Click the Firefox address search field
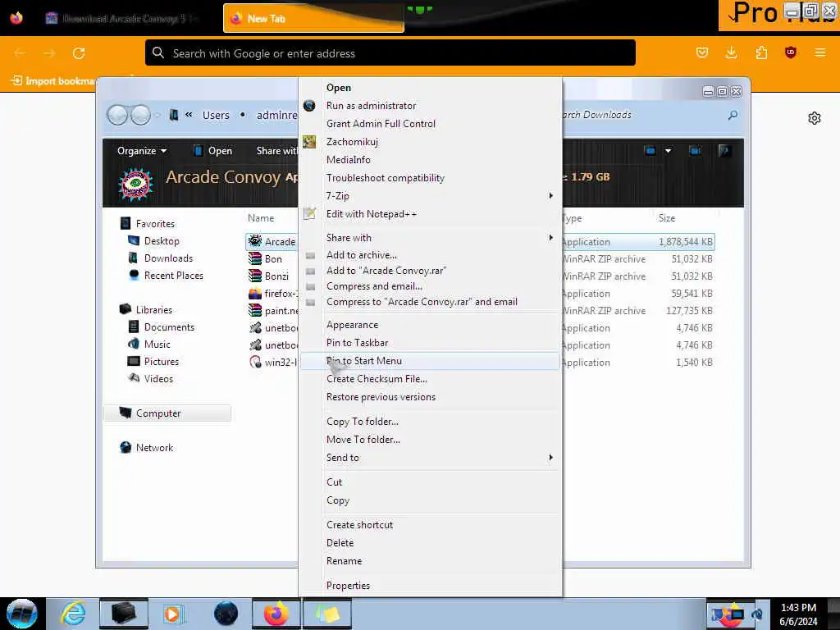This screenshot has height=630, width=840. (x=390, y=53)
